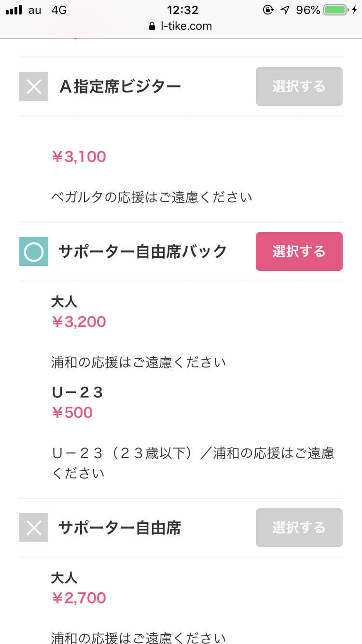The image size is (362, 644).
Task: Tap the cellular signal bars icon
Action: (x=14, y=10)
